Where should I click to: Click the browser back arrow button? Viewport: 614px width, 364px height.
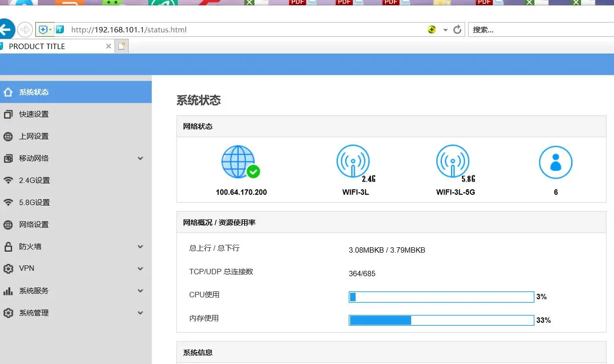click(x=5, y=30)
